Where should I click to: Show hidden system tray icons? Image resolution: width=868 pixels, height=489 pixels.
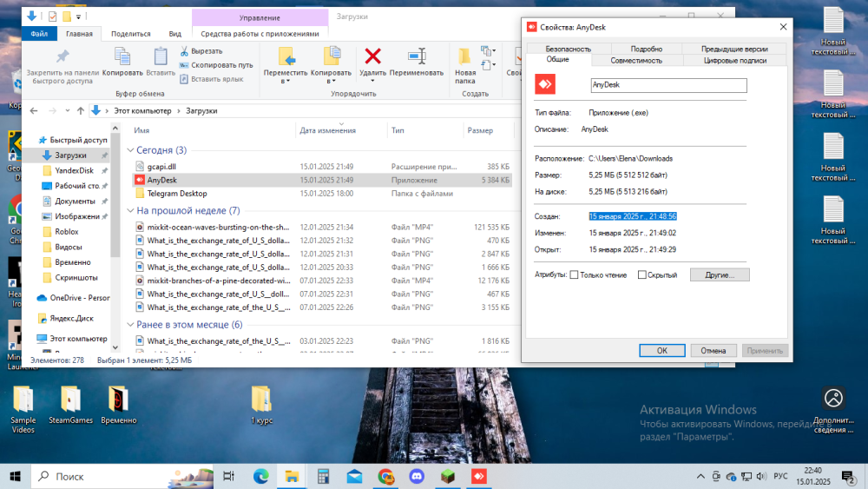click(x=700, y=476)
